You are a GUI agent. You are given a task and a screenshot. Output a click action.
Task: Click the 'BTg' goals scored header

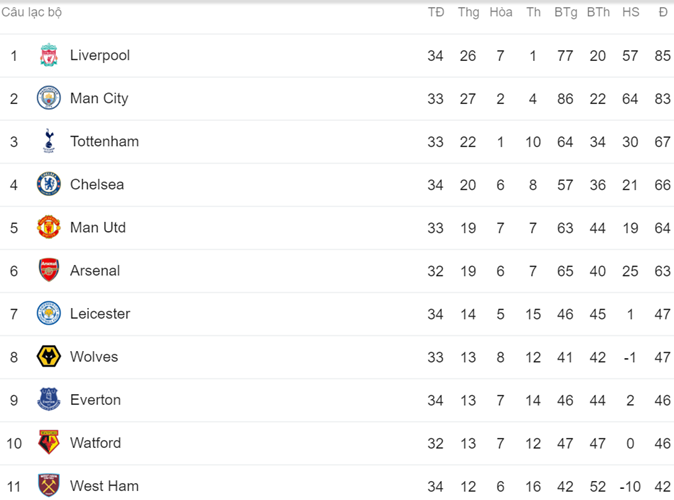(x=565, y=12)
